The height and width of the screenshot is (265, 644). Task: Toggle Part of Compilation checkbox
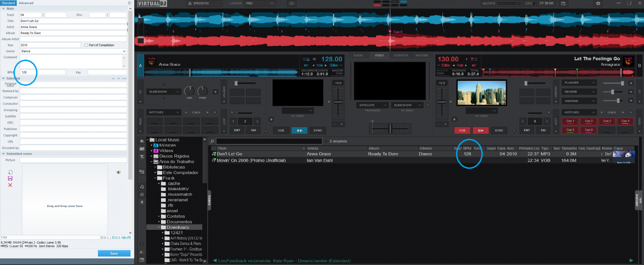coord(86,45)
